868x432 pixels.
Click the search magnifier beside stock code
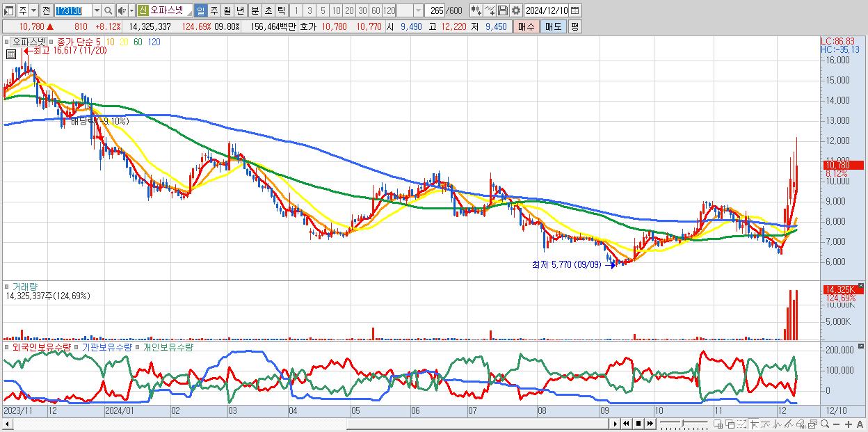(x=108, y=10)
